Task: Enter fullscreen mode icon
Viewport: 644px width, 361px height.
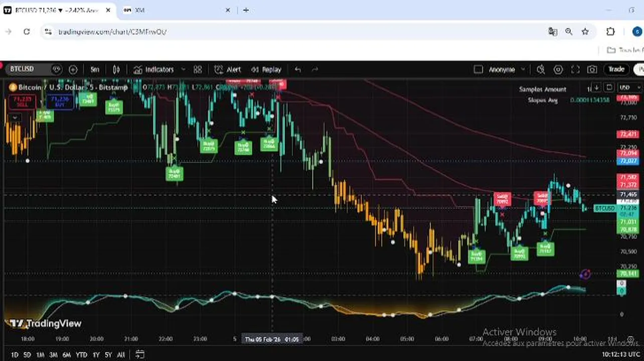Action: point(575,69)
